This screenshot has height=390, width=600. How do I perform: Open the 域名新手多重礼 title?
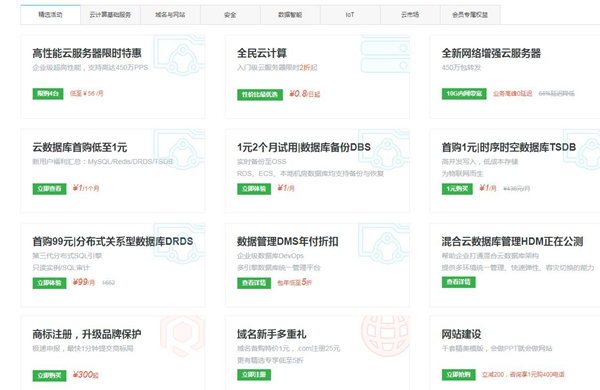pos(272,334)
